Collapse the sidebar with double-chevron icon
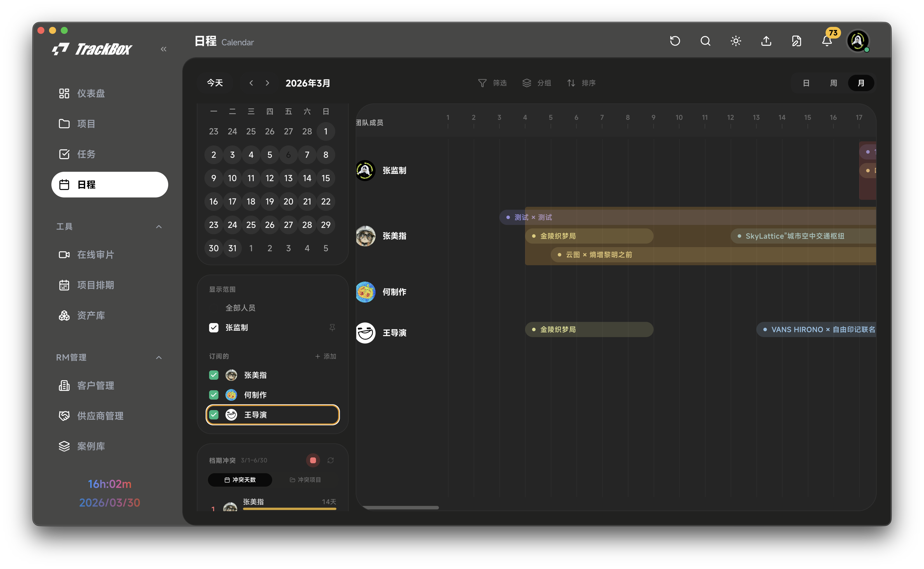Image resolution: width=924 pixels, height=569 pixels. [163, 49]
